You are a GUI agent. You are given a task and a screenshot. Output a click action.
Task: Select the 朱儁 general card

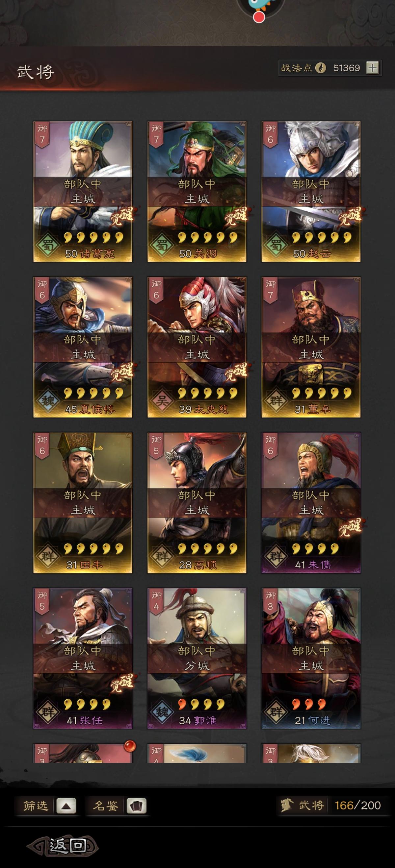click(311, 503)
